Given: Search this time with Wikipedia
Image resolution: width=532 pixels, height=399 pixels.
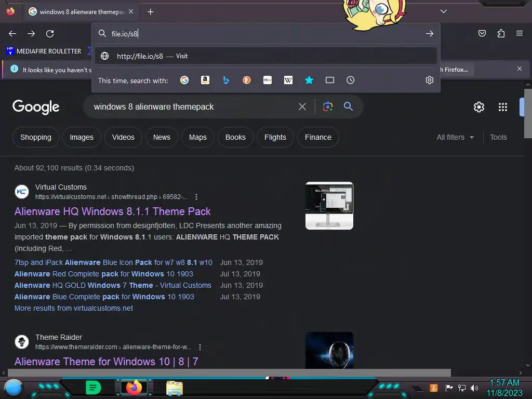Looking at the screenshot, I should [288, 80].
